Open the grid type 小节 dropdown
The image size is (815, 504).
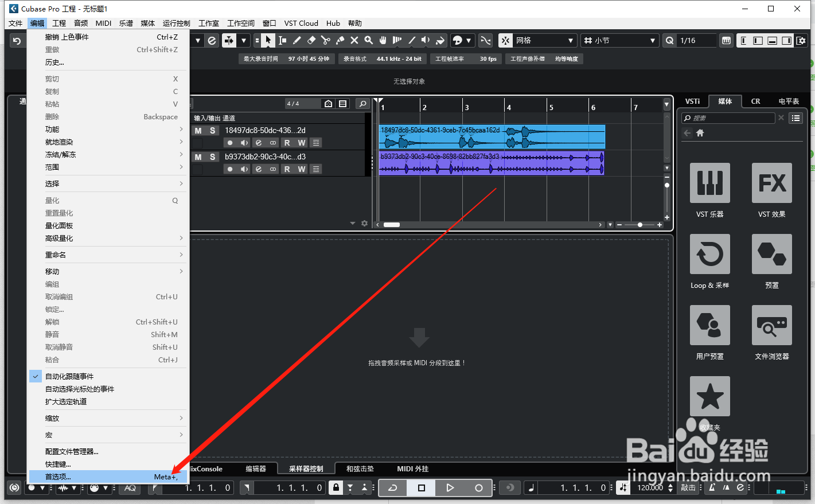619,40
